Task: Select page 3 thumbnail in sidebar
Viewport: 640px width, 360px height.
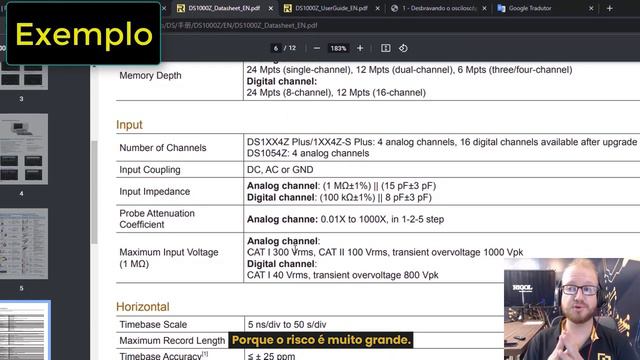Action: [x=24, y=76]
